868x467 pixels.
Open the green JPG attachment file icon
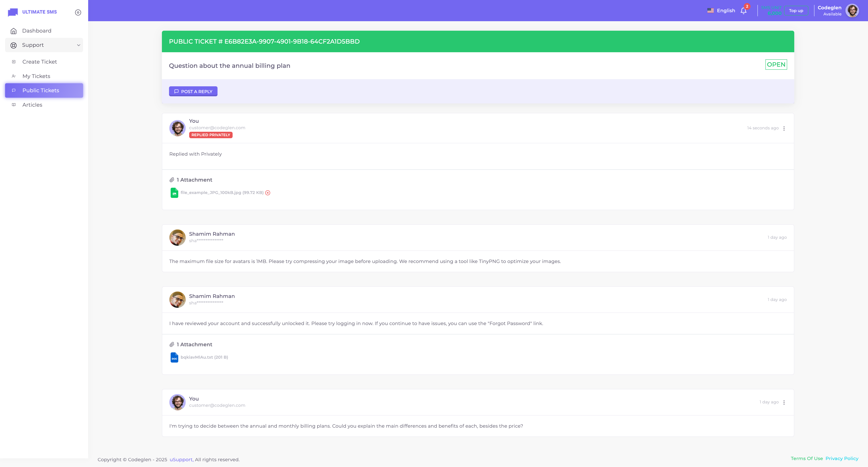[174, 193]
